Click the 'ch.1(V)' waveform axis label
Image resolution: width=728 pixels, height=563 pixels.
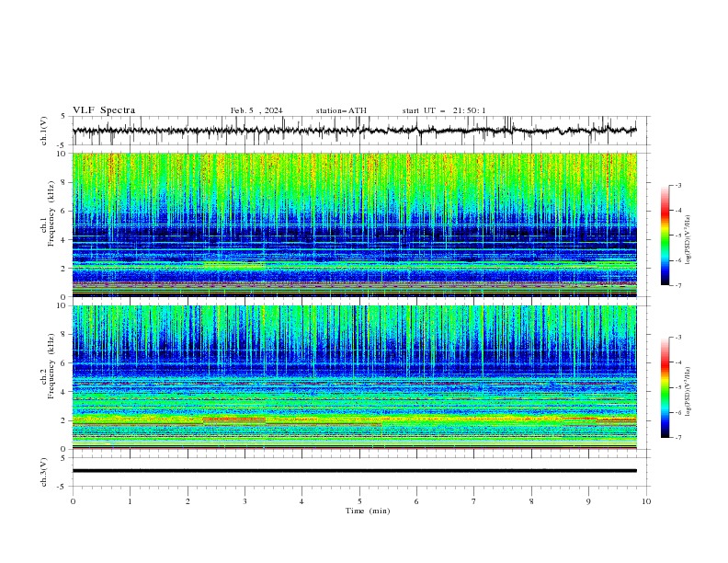tap(44, 131)
